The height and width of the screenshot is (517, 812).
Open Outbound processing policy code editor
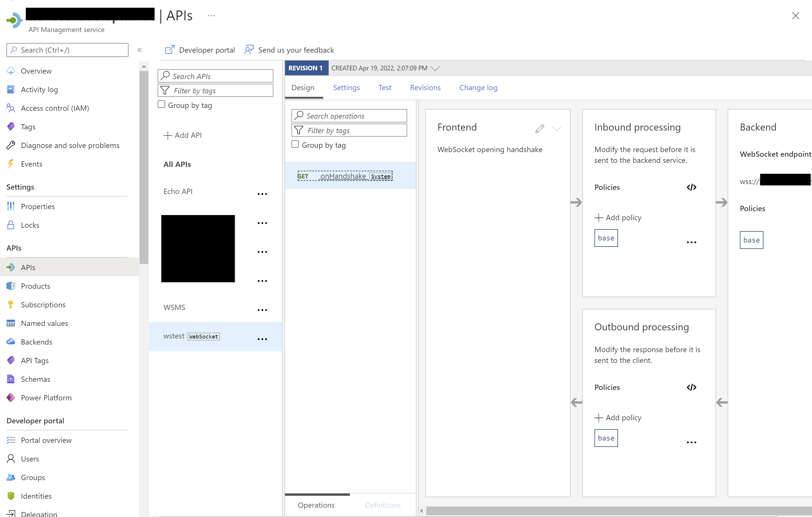(691, 387)
